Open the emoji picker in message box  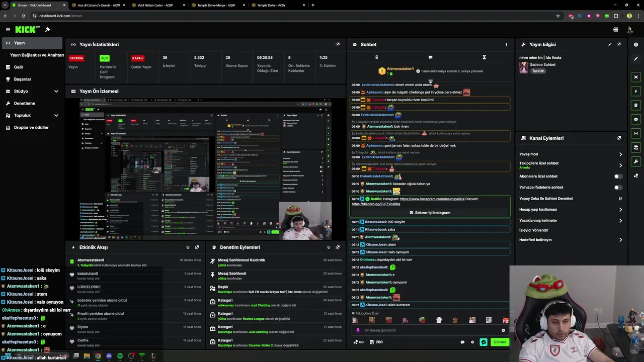[x=503, y=330]
